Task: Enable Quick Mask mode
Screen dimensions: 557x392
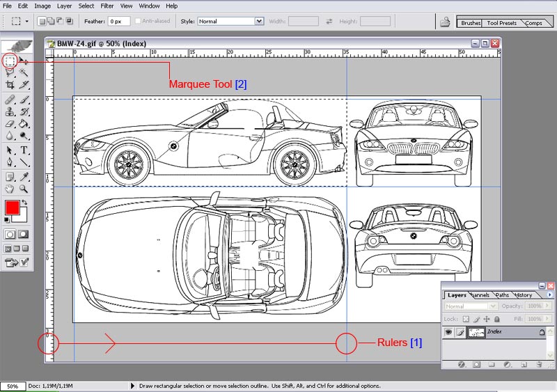Action: (x=24, y=234)
